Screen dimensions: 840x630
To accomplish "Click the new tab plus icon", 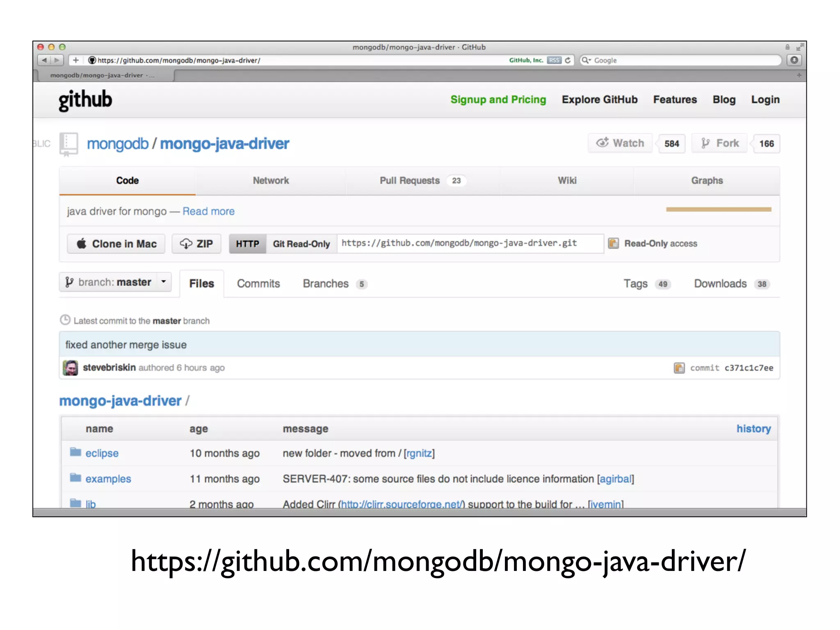I will tap(799, 75).
